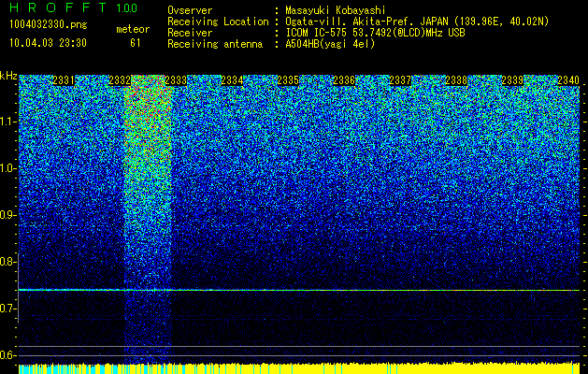The image size is (588, 374).
Task: Click the horizontal carrier line near 0.74 kHz
Action: (x=299, y=290)
